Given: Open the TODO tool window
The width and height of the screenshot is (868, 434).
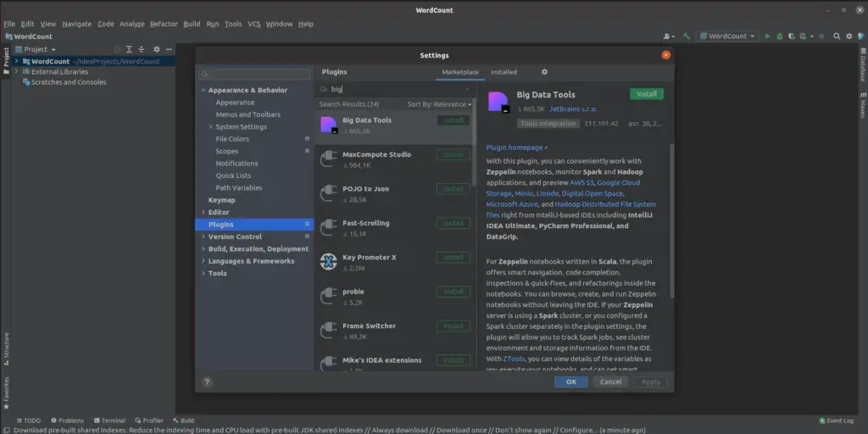Looking at the screenshot, I should [29, 420].
